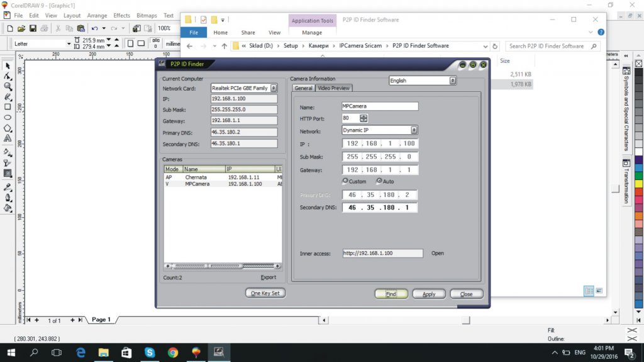Click the Open folder icon in CorelDRAW toolbar
Viewport: 644px width, 362px height.
click(21, 28)
